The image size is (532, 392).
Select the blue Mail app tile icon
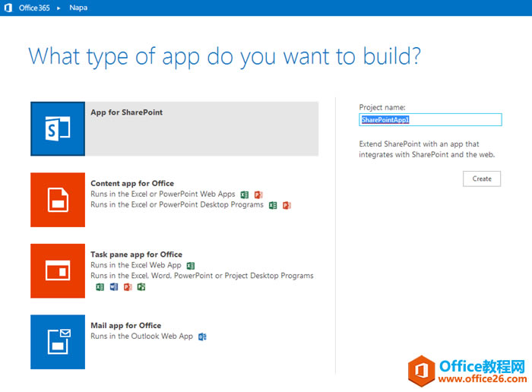click(58, 342)
